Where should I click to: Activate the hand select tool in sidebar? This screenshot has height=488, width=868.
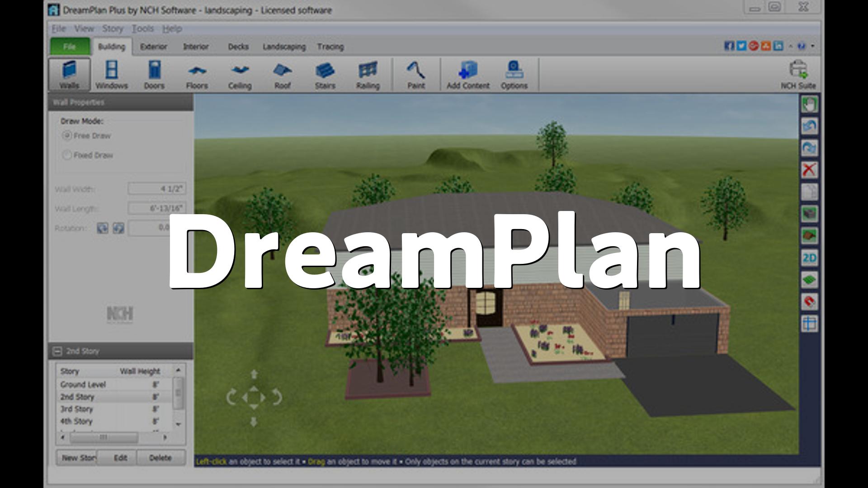pos(809,105)
